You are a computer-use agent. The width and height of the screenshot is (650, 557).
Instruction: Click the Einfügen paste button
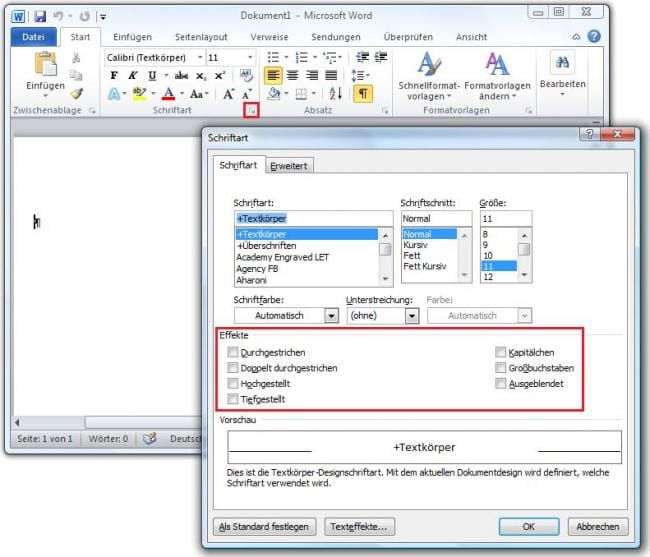click(45, 75)
